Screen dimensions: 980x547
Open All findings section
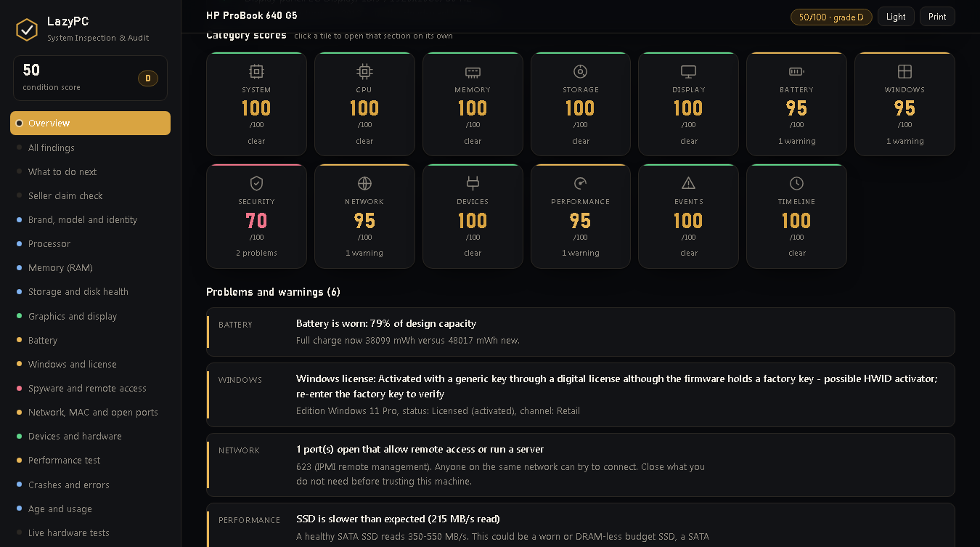pos(90,147)
